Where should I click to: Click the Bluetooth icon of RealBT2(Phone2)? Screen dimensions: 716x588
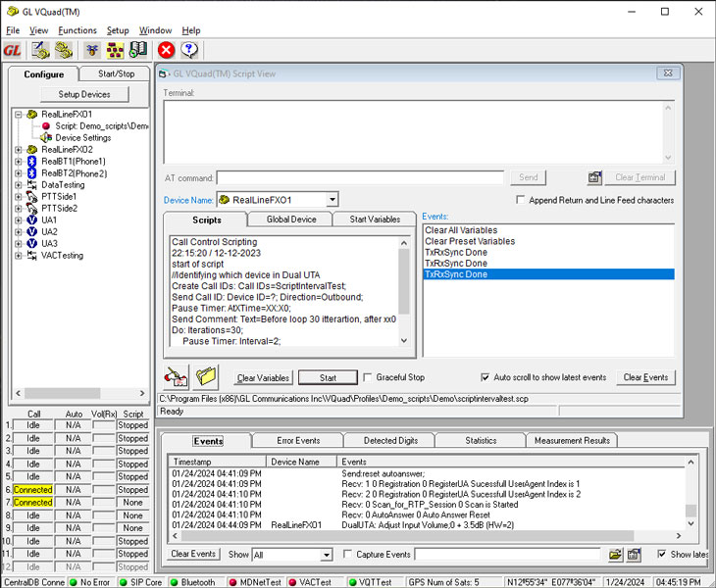tap(32, 172)
